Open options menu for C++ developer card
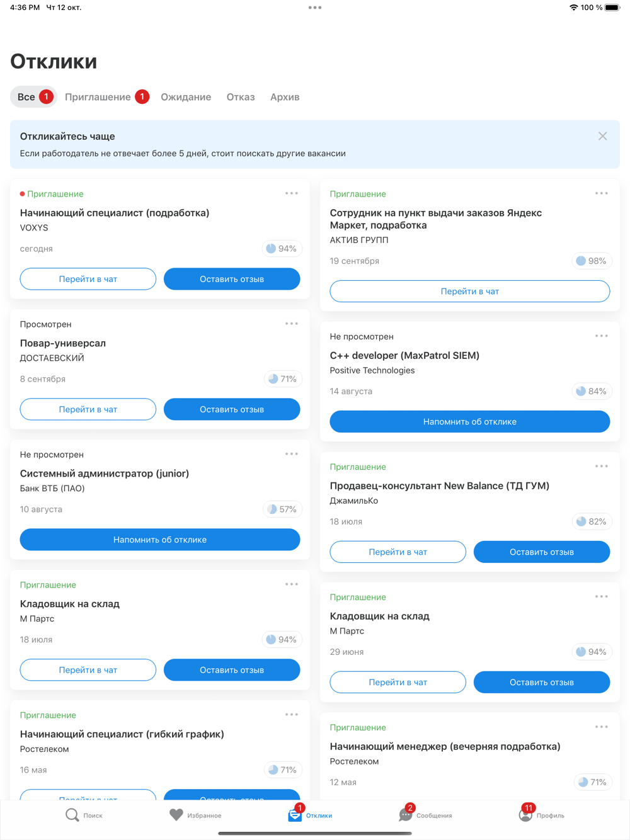 601,336
